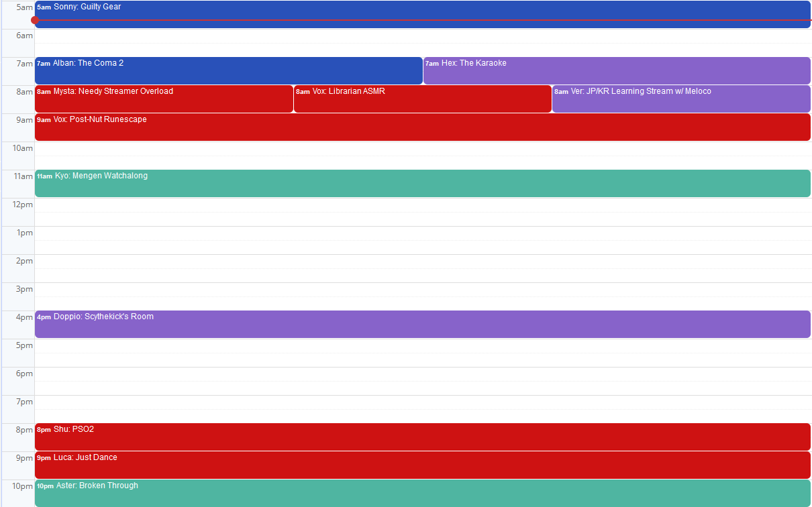Viewport: 812px width, 507px height.
Task: Select Kyo: Mengen Watchalong event
Action: coord(423,183)
